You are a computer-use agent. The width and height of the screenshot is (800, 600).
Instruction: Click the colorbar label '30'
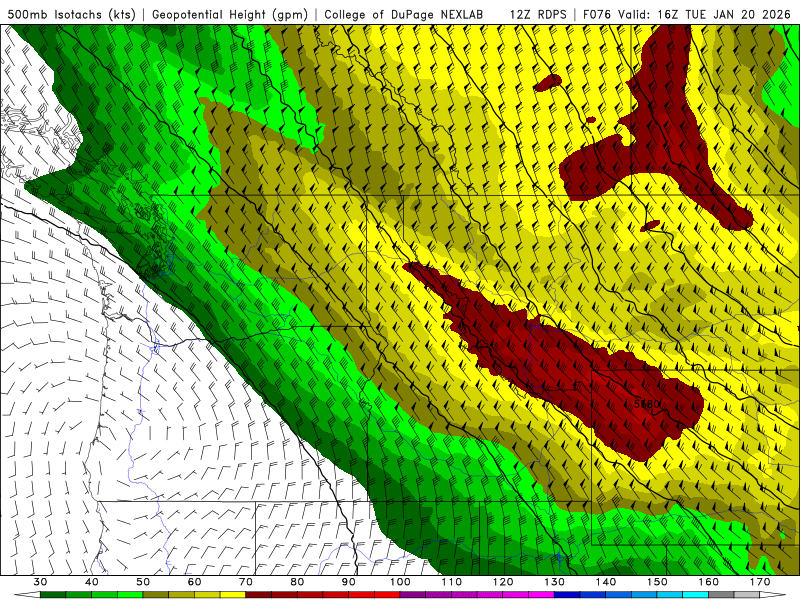point(40,582)
